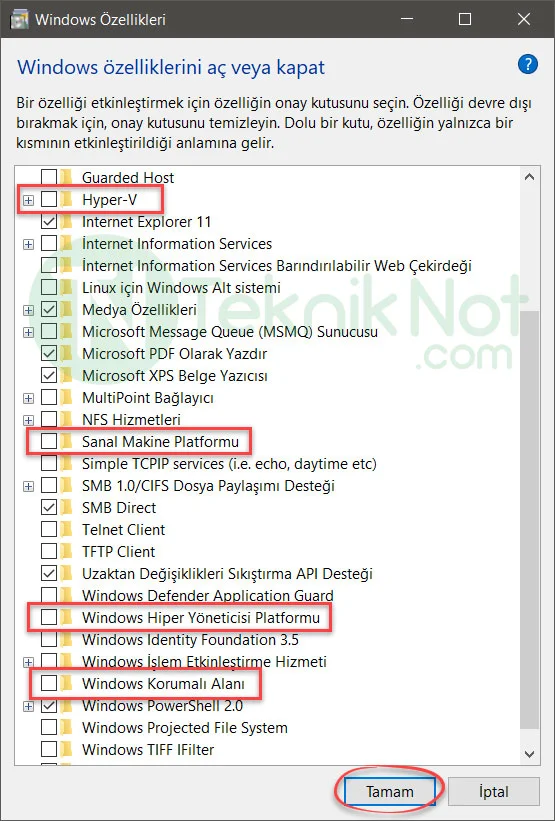Uncheck Internet Explorer 11
555x821 pixels.
point(49,221)
